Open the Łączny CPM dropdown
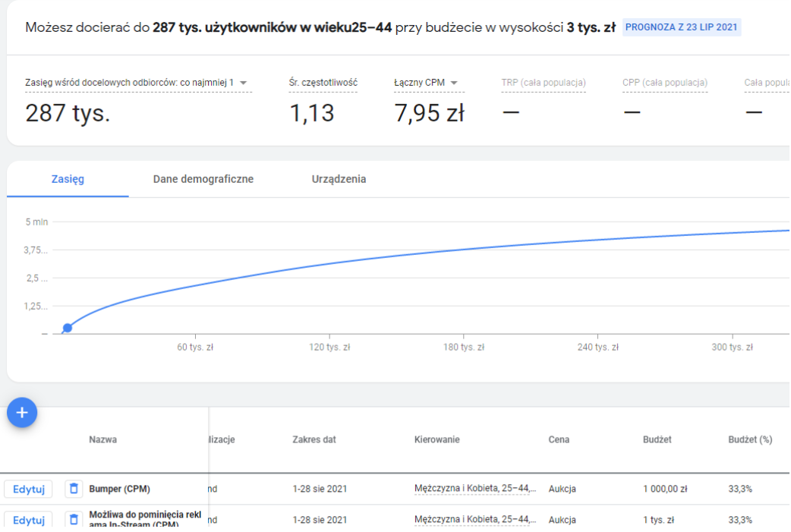 [x=454, y=83]
